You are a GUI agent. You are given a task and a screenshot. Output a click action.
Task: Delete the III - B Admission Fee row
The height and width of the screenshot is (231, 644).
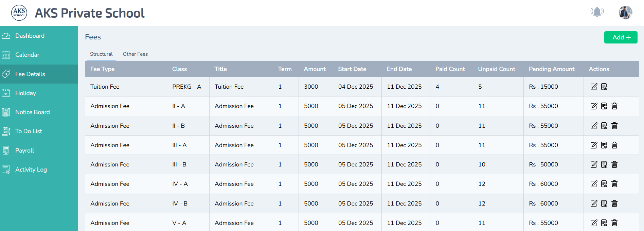(614, 164)
